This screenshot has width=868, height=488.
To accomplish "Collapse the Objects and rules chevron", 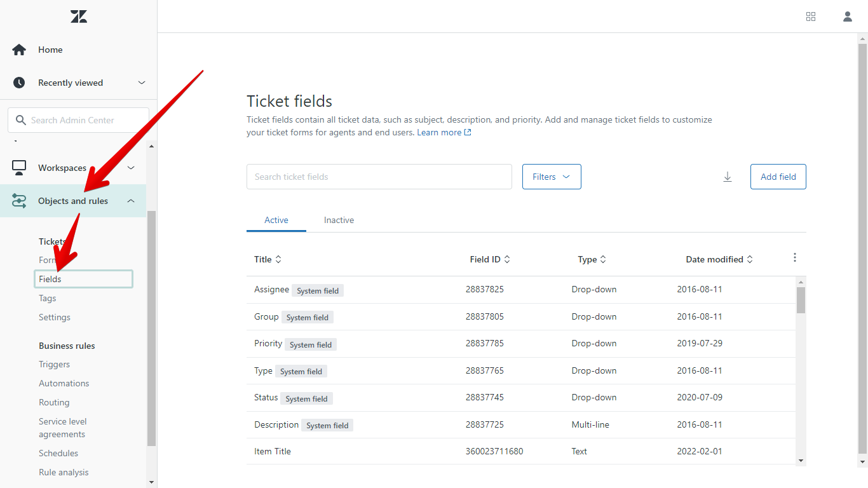I will [x=131, y=201].
